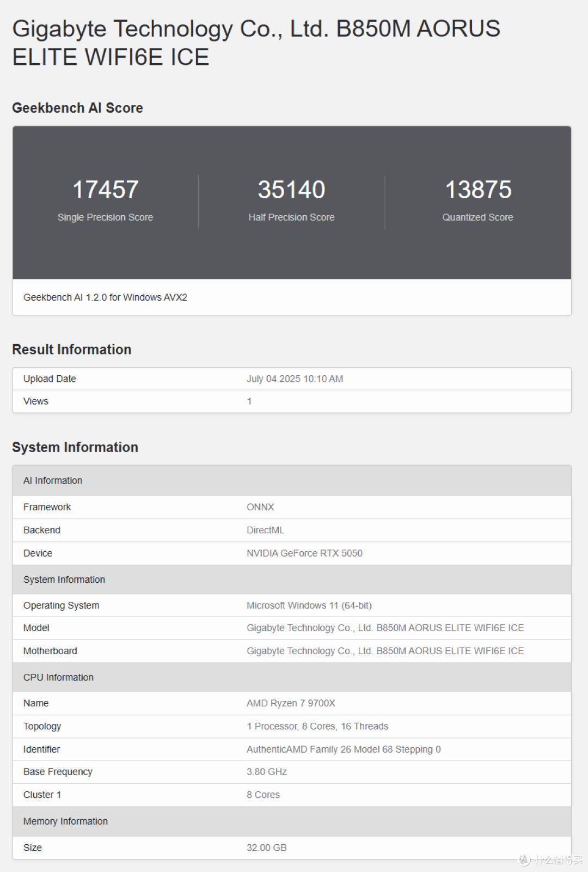
Task: Click the Views row count
Action: (x=249, y=401)
